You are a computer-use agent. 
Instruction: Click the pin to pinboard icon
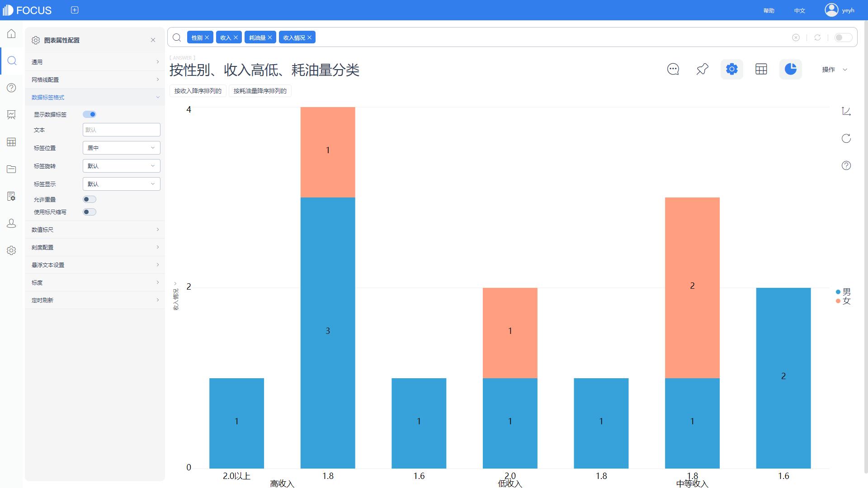702,69
